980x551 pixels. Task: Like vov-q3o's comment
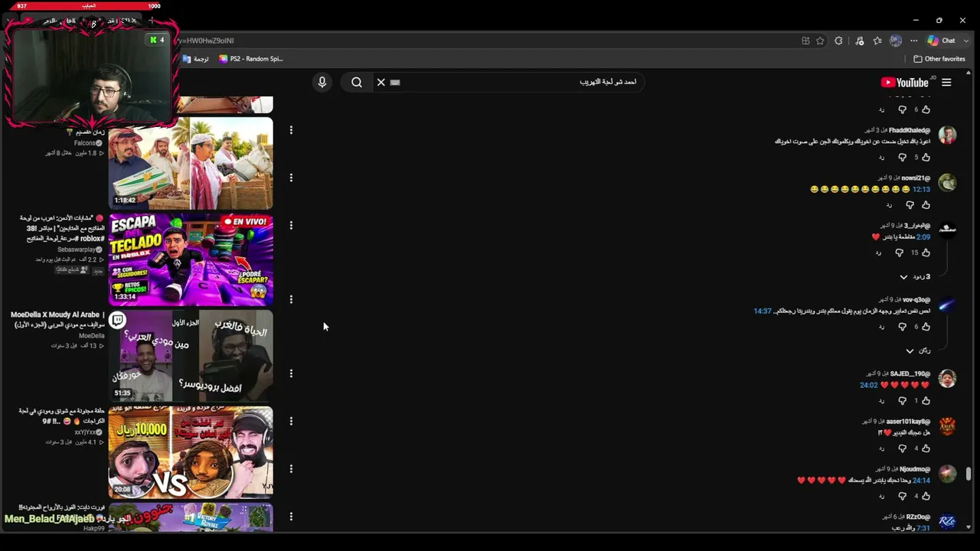(926, 326)
